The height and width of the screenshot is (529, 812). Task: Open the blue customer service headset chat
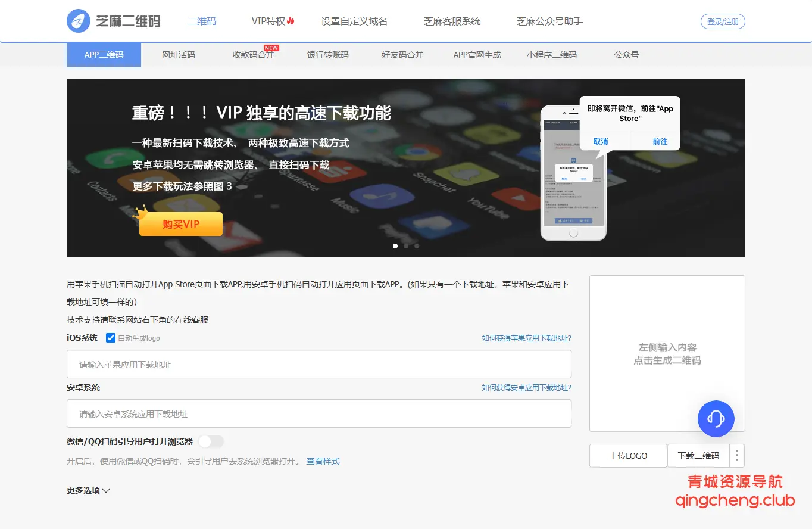716,418
